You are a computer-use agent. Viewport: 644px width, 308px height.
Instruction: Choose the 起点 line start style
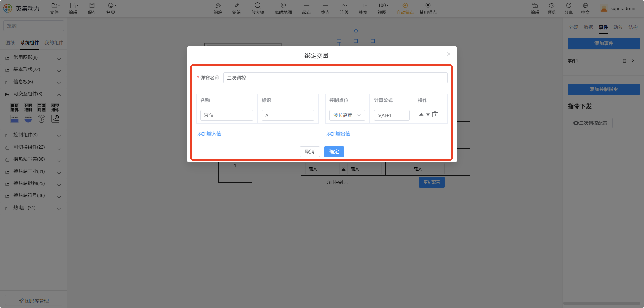point(307,9)
